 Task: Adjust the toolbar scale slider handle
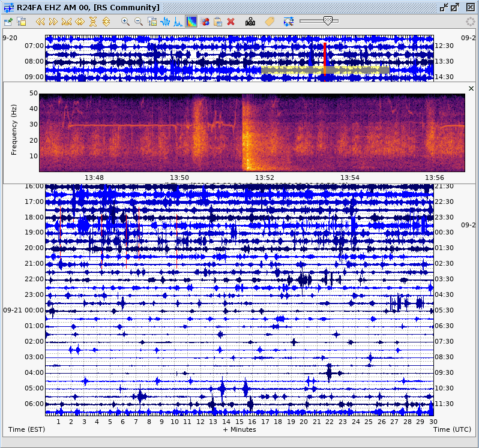tap(328, 21)
